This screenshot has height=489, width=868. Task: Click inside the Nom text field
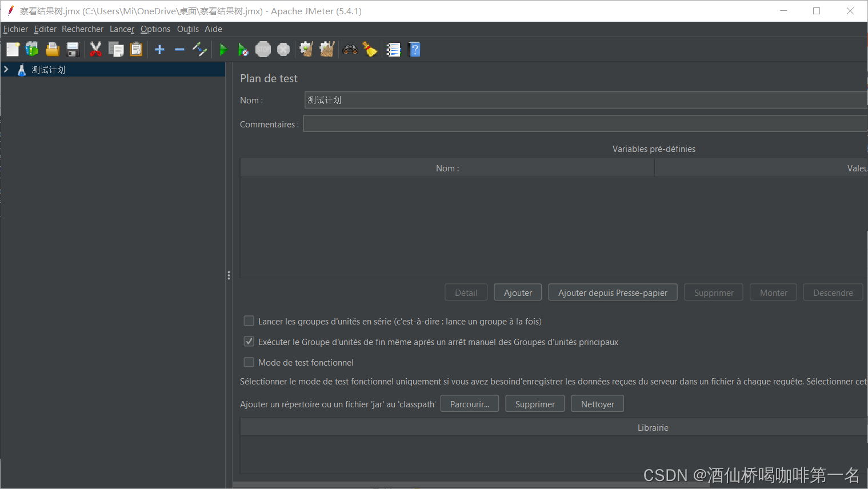(x=586, y=100)
